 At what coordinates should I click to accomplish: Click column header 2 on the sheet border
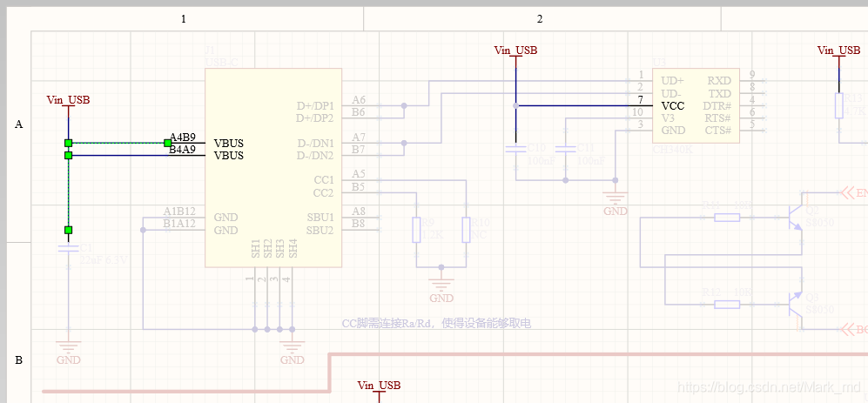click(540, 19)
